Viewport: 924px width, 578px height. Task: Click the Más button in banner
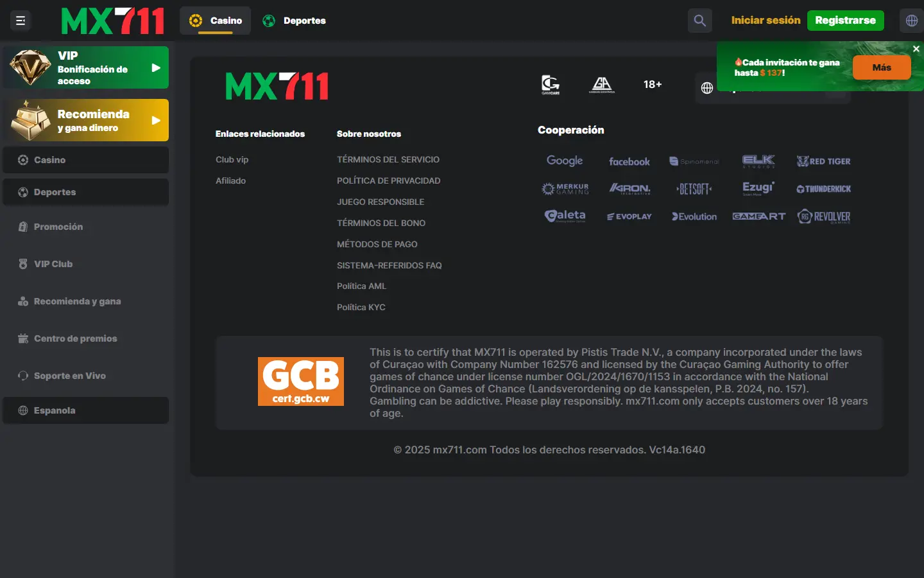pos(882,67)
